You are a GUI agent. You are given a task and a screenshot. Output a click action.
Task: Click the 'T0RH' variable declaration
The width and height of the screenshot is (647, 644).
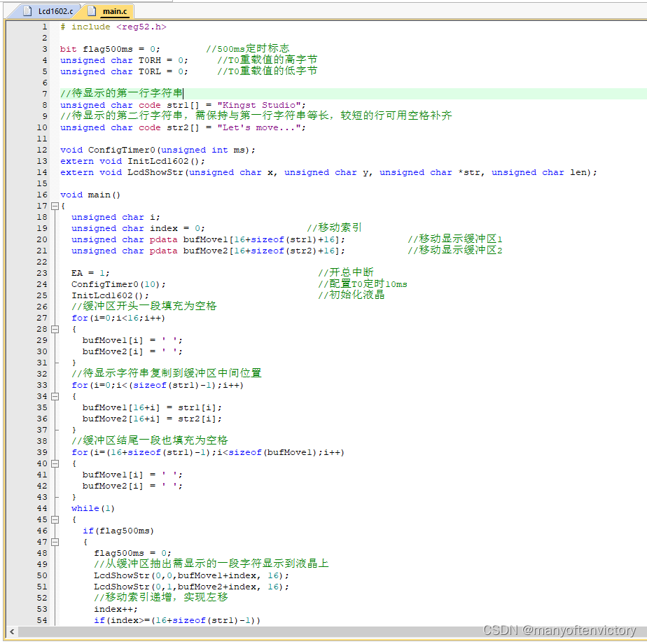coord(124,60)
